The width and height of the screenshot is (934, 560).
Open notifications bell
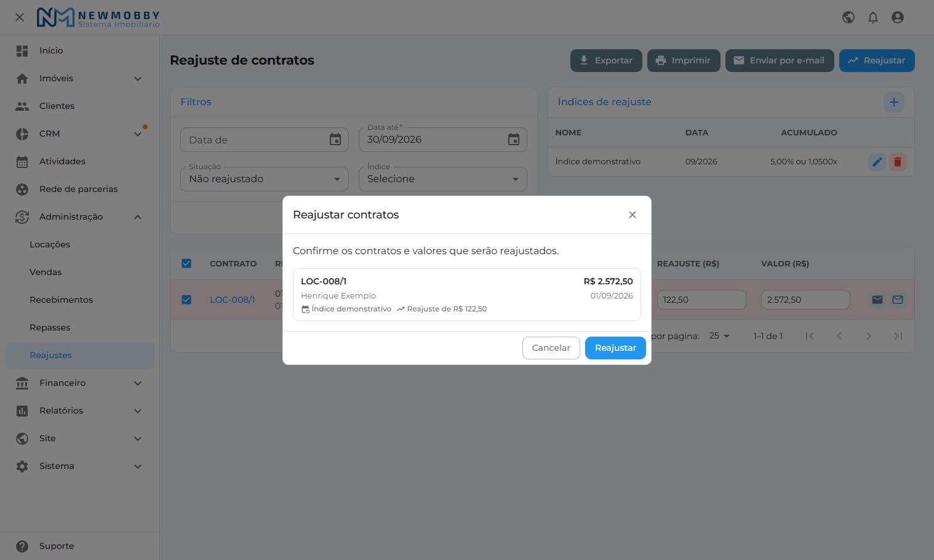click(873, 17)
